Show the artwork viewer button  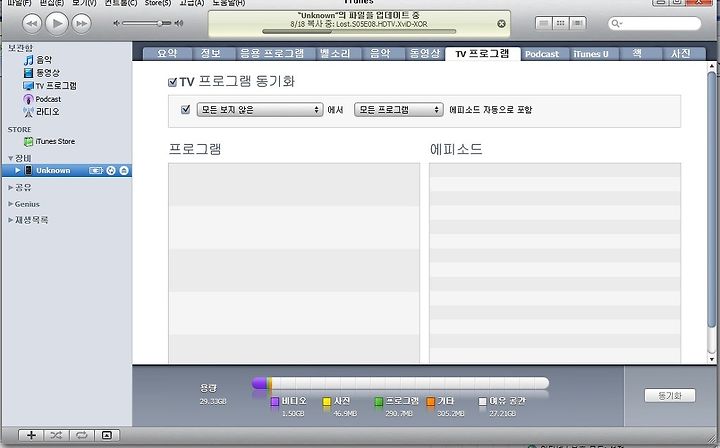(x=107, y=435)
